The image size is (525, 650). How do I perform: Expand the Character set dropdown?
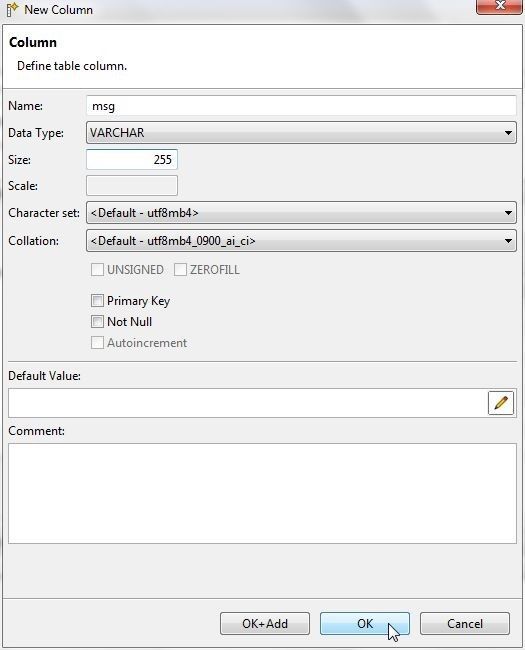click(301, 213)
